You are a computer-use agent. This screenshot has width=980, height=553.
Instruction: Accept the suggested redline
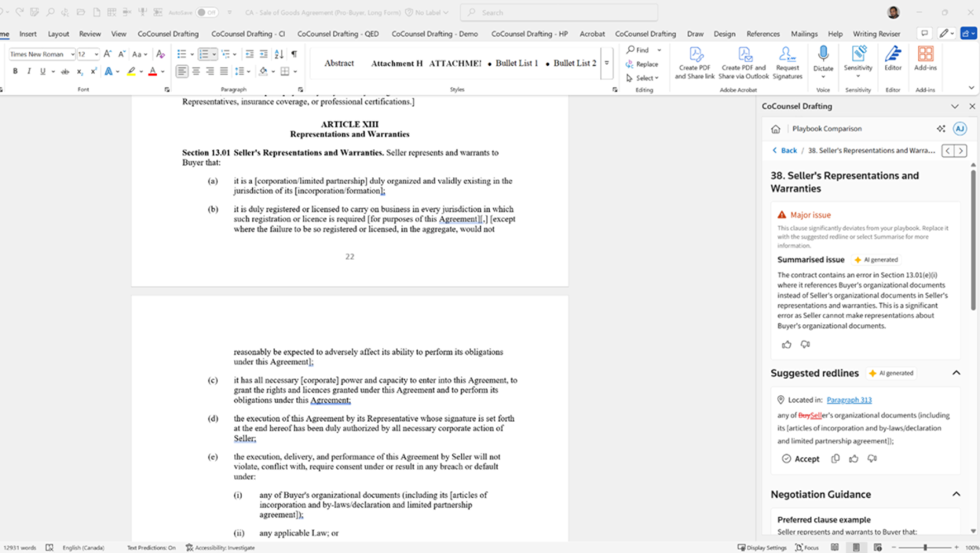point(800,459)
